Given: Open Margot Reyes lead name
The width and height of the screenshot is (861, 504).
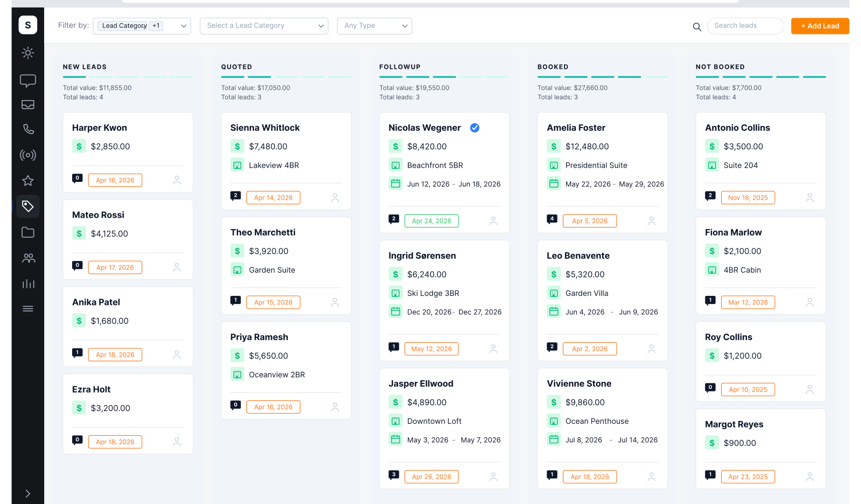Looking at the screenshot, I should [x=734, y=424].
